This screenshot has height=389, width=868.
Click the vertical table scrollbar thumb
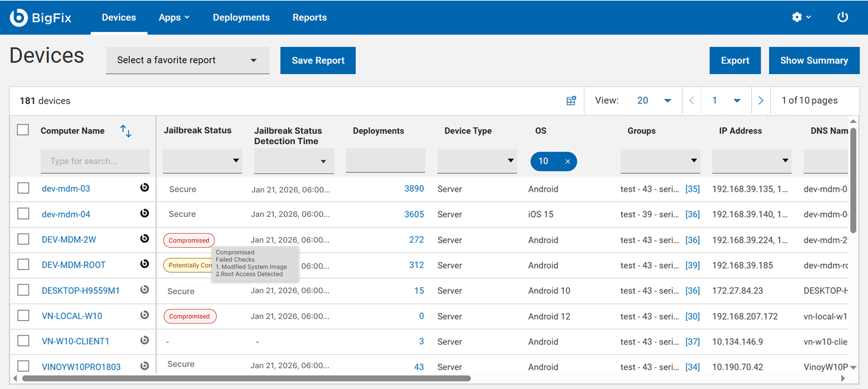(853, 180)
